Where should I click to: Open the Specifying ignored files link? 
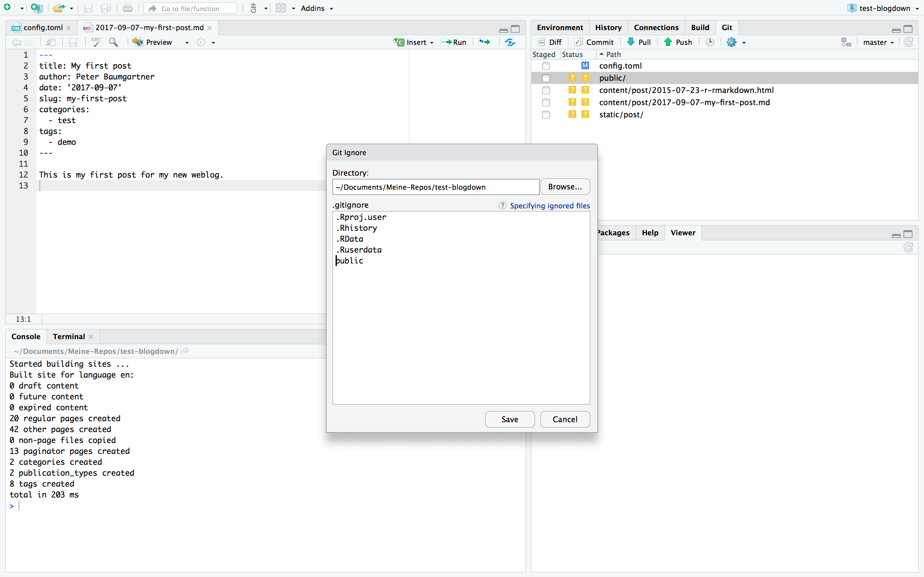click(x=550, y=206)
